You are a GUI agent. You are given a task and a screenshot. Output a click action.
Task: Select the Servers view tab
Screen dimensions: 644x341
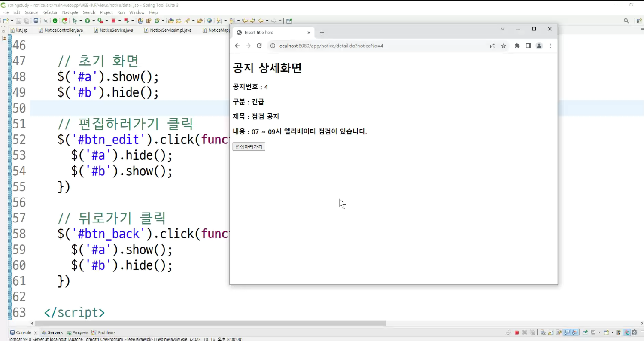(x=52, y=332)
